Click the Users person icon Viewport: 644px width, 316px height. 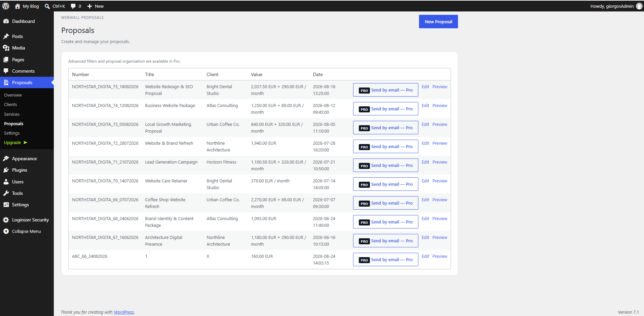6,182
